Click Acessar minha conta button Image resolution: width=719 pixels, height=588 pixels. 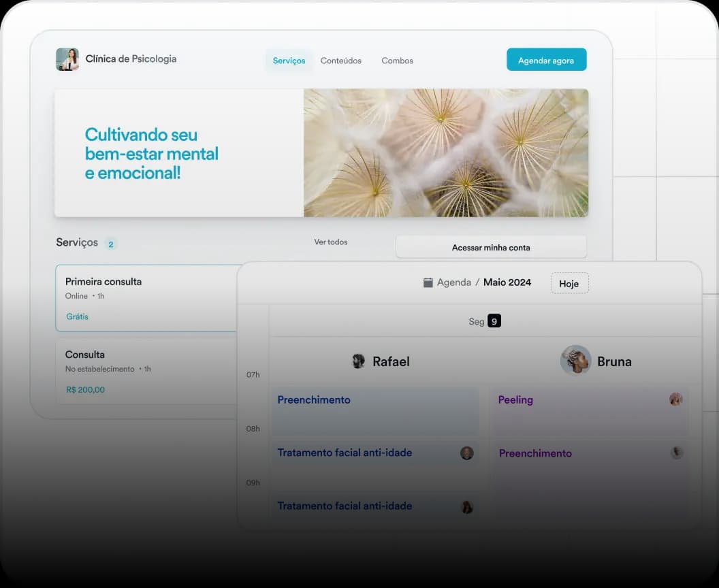[x=491, y=247]
